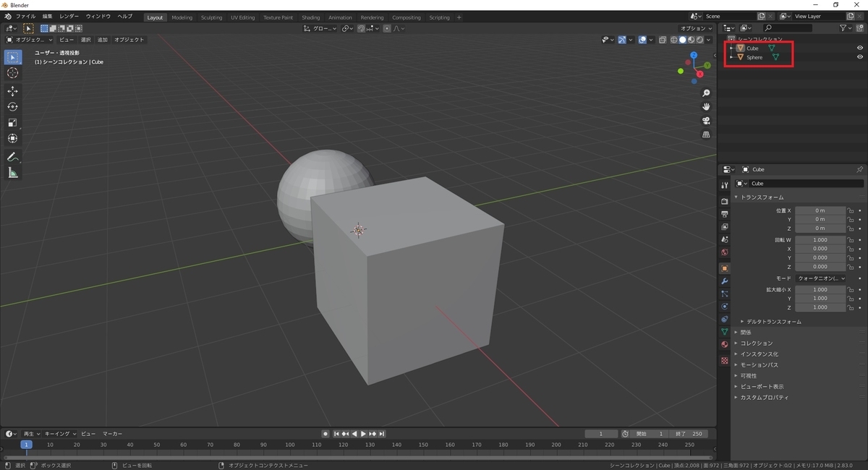Open Object Data green triangle tab
Image resolution: width=868 pixels, height=470 pixels.
point(725,332)
